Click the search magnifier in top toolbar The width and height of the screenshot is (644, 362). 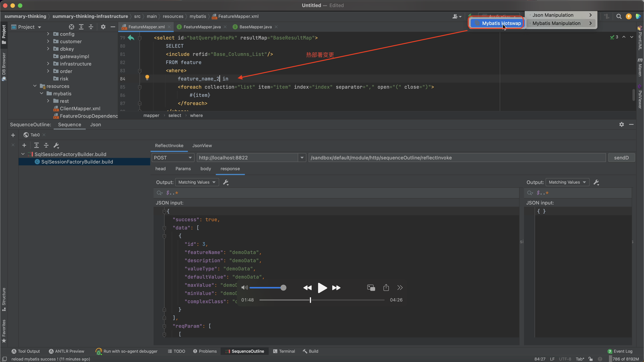(619, 17)
